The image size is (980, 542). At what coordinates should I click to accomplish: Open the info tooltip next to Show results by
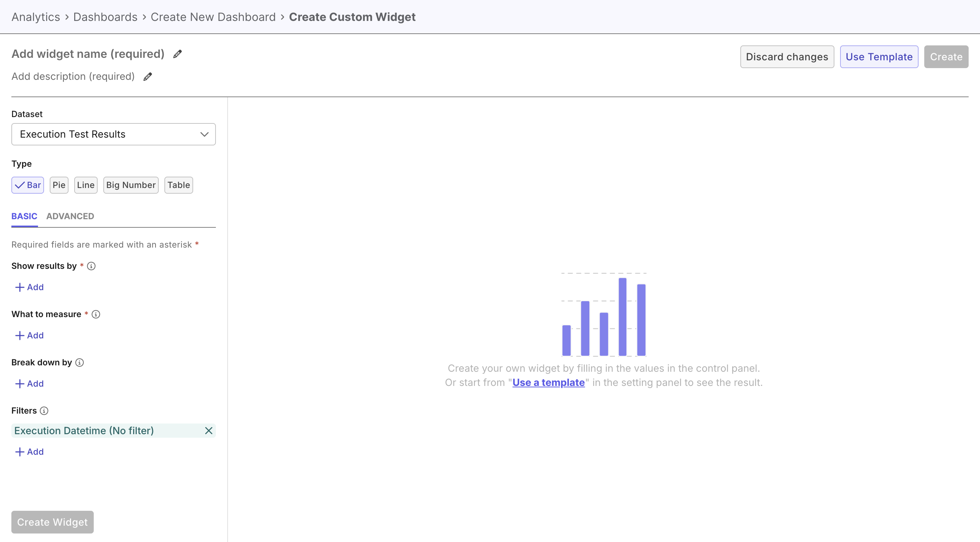tap(91, 266)
